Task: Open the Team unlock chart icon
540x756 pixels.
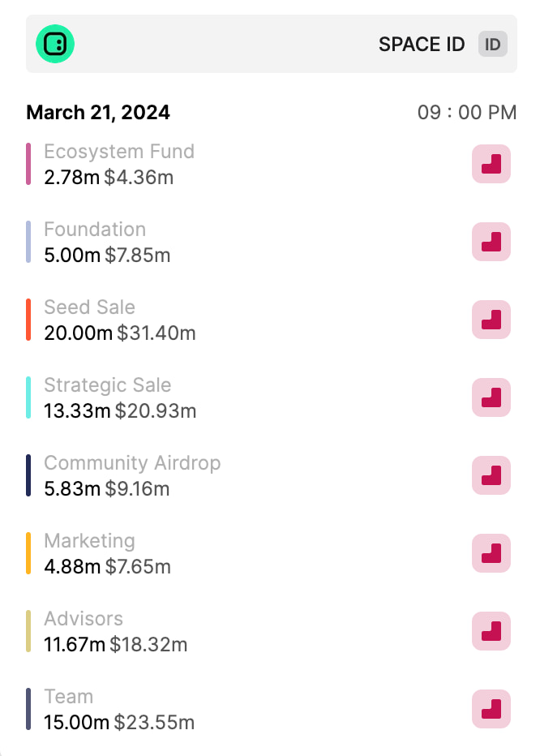Action: (x=491, y=709)
